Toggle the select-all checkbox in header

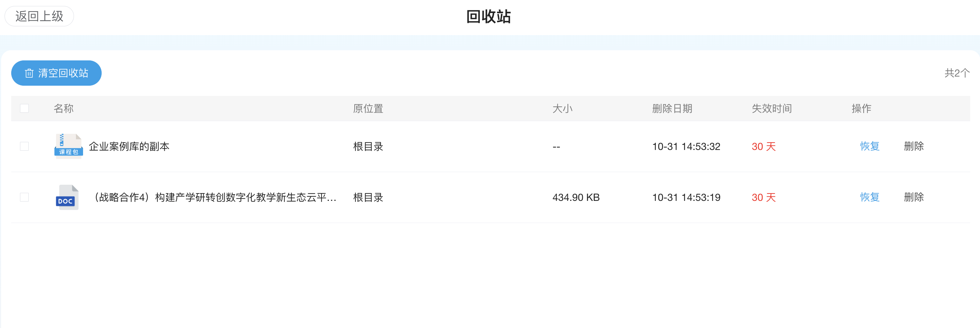(x=24, y=109)
